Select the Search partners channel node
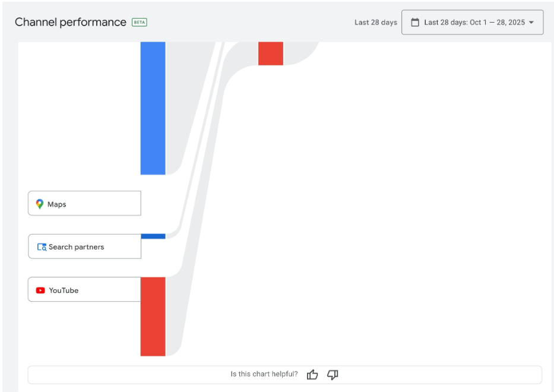The height and width of the screenshot is (392, 554). [84, 246]
